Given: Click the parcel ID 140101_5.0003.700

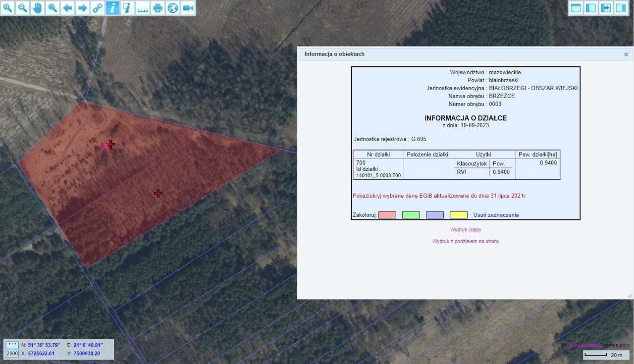Looking at the screenshot, I should point(379,175).
